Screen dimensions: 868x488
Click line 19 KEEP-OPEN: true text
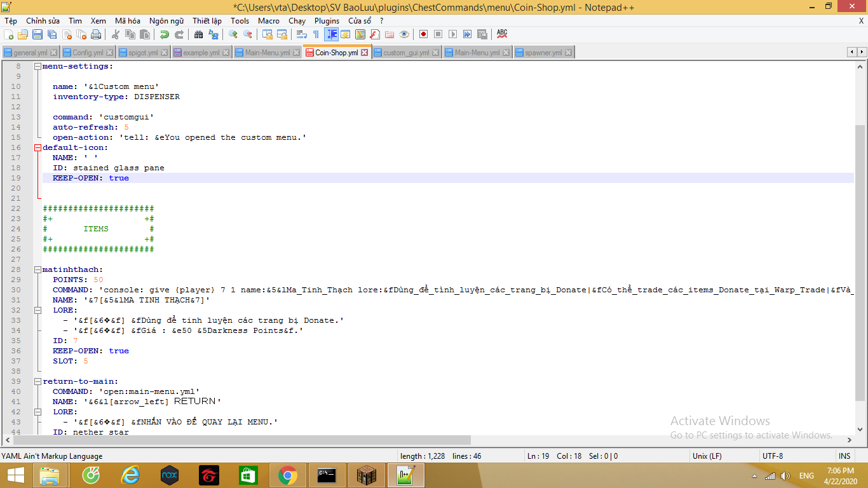(x=91, y=178)
